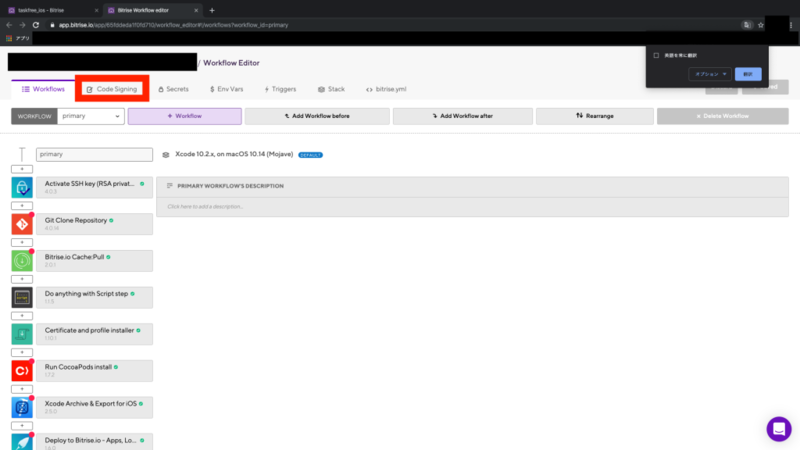Click Add Workflow before button

click(317, 116)
